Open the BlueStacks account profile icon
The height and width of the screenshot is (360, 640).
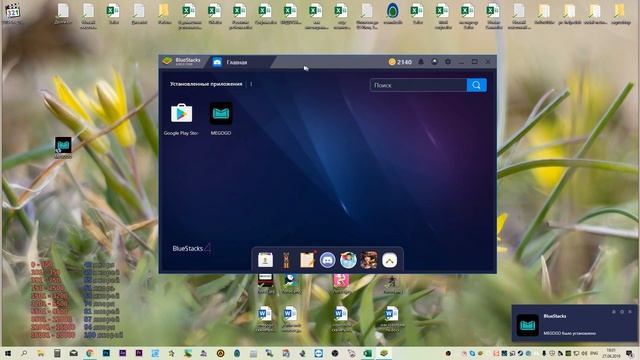pos(434,62)
